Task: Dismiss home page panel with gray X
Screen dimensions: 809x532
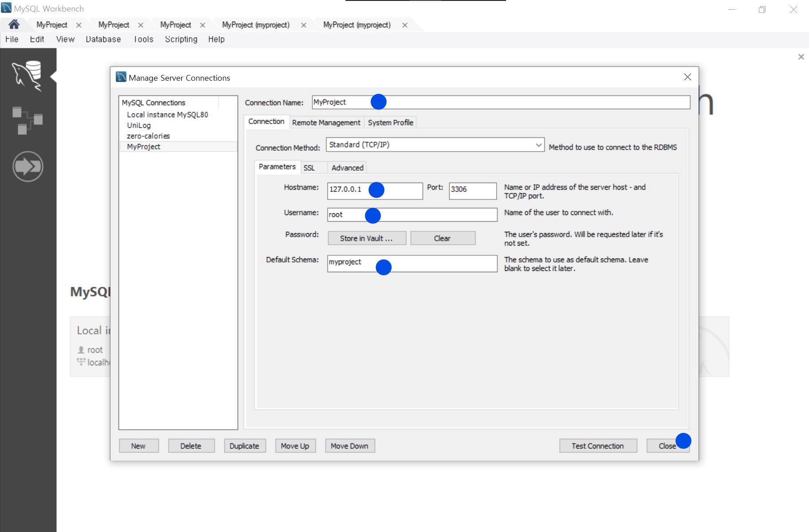Action: coord(801,57)
